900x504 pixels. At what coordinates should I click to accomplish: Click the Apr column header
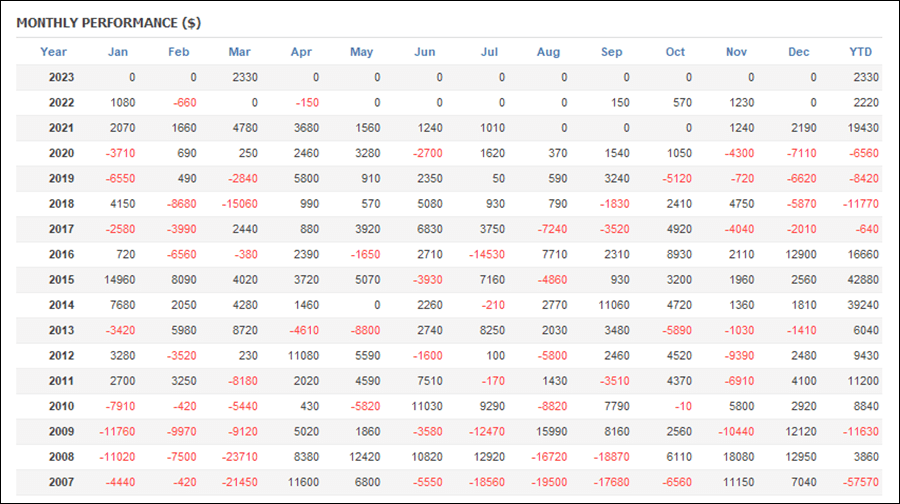tap(301, 52)
